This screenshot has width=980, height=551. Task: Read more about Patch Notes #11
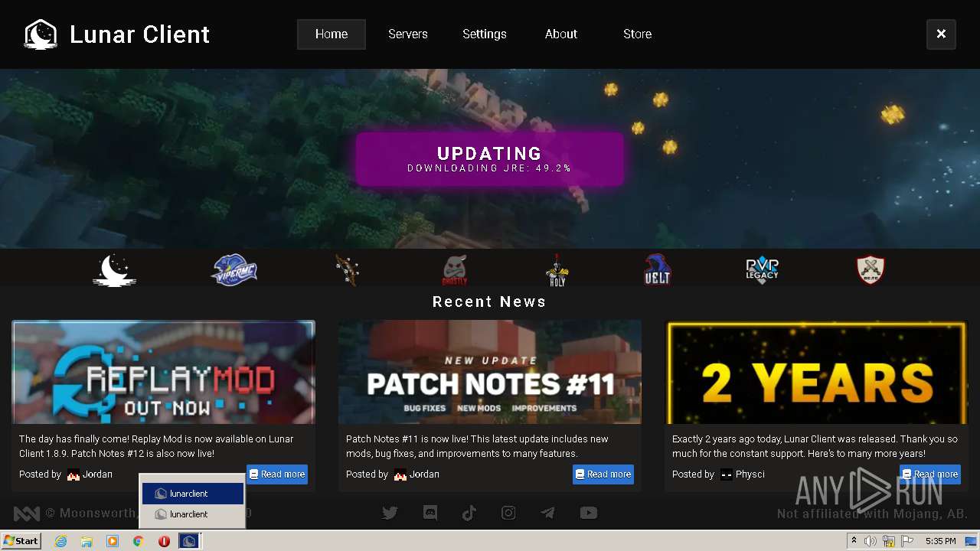[603, 474]
